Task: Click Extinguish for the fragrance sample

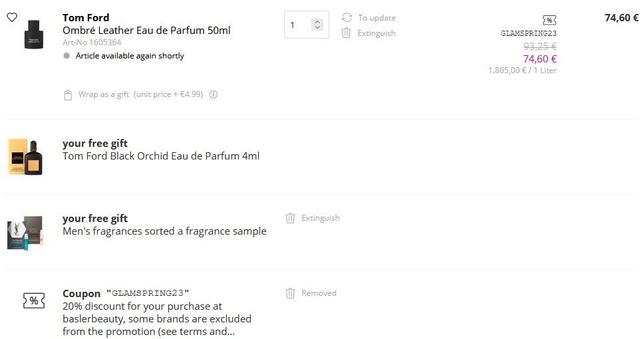Action: coord(320,218)
